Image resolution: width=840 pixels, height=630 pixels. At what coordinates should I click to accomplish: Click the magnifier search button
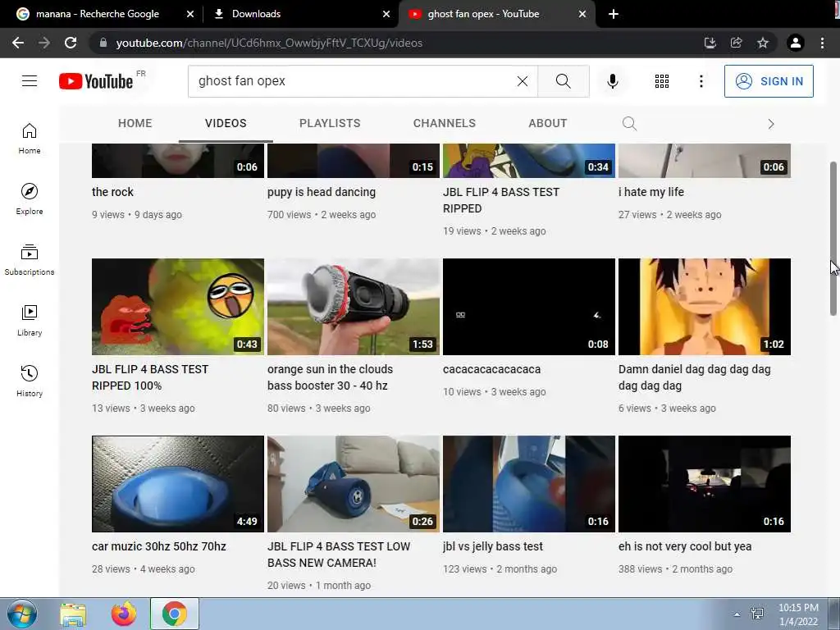(x=563, y=81)
